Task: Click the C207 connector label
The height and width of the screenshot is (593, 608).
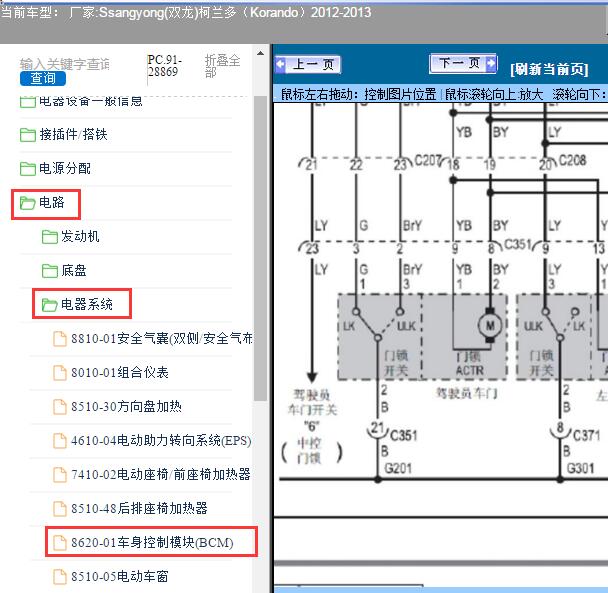Action: 428,160
